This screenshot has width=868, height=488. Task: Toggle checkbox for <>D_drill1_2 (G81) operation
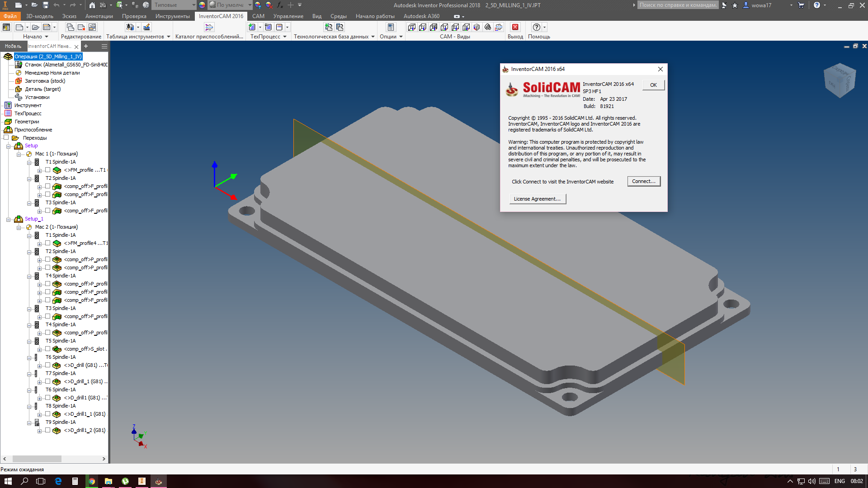click(x=47, y=430)
